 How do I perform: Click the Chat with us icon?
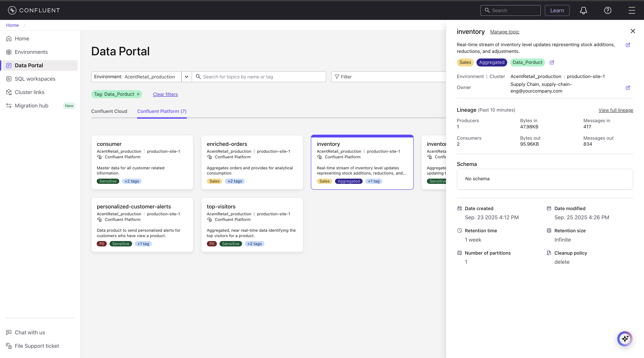point(9,332)
